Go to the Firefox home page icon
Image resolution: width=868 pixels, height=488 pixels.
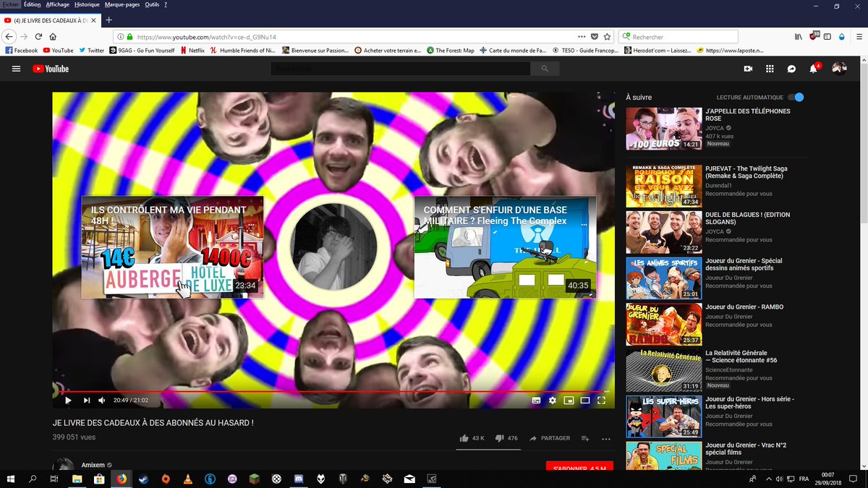pos(53,36)
